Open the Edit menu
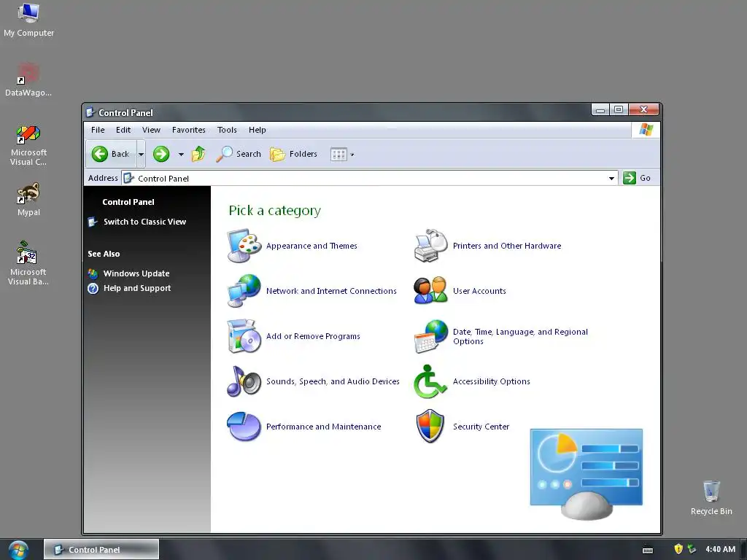 [x=123, y=130]
